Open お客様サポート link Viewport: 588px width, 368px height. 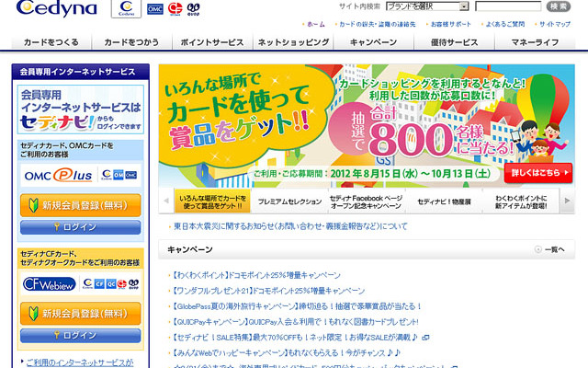point(450,25)
